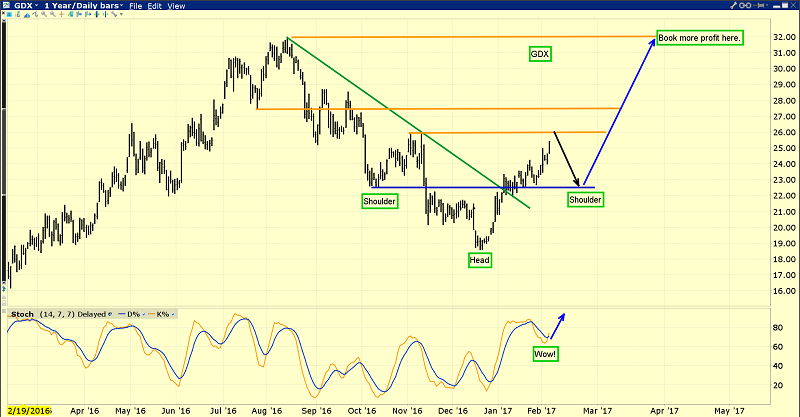The image size is (800, 417).
Task: Click the Aug '16 date axis label
Action: click(x=267, y=411)
